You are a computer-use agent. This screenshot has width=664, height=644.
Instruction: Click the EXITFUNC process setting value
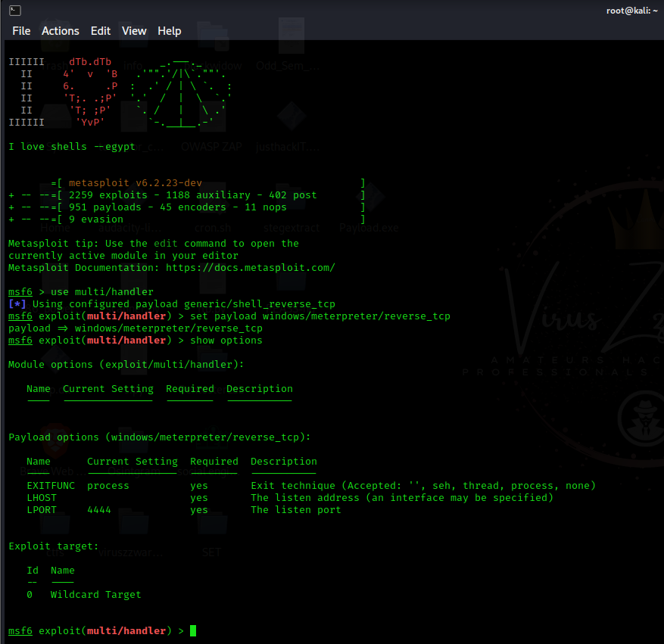[x=108, y=486]
